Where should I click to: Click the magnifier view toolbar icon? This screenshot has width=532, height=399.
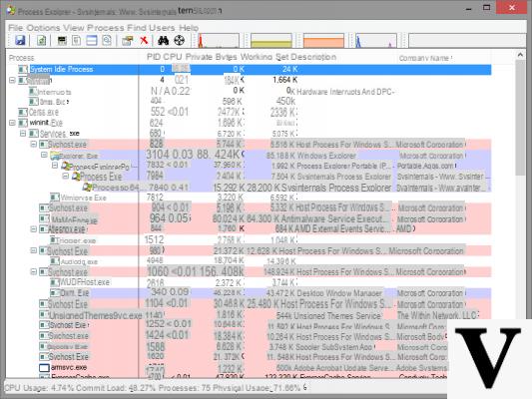click(x=107, y=40)
